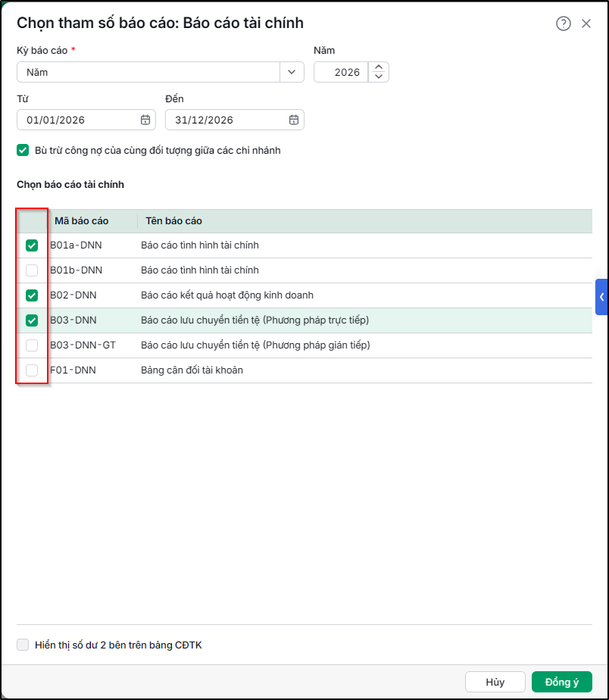Click the Hủy button
Image resolution: width=609 pixels, height=700 pixels.
point(495,682)
